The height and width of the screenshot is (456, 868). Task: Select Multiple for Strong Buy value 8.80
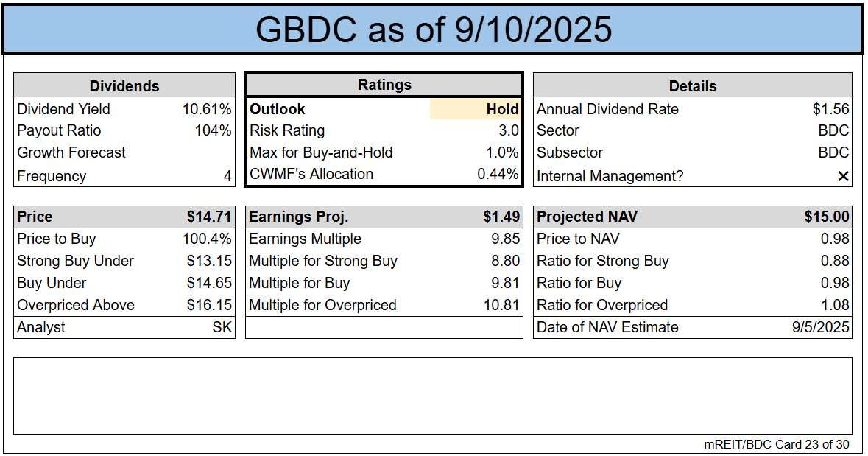tap(505, 261)
